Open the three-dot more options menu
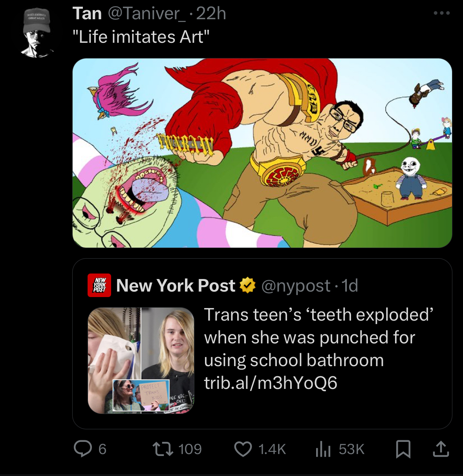463x476 pixels. click(x=442, y=13)
